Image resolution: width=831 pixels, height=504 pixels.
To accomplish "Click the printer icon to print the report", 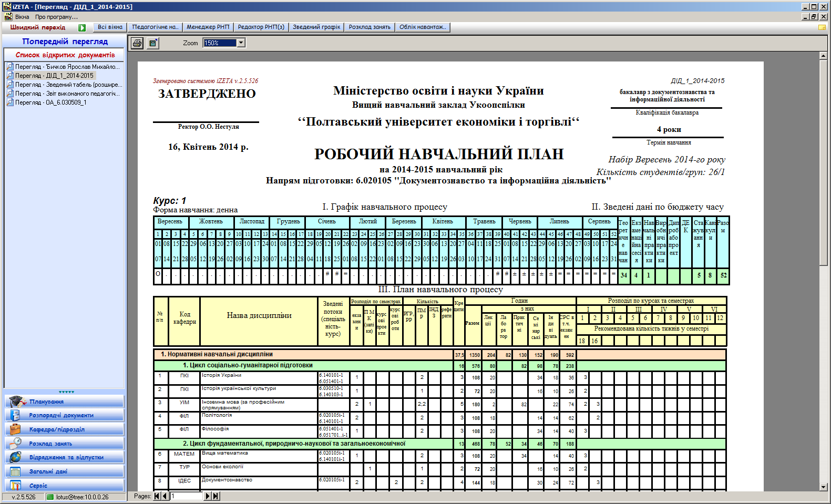I will click(x=137, y=43).
